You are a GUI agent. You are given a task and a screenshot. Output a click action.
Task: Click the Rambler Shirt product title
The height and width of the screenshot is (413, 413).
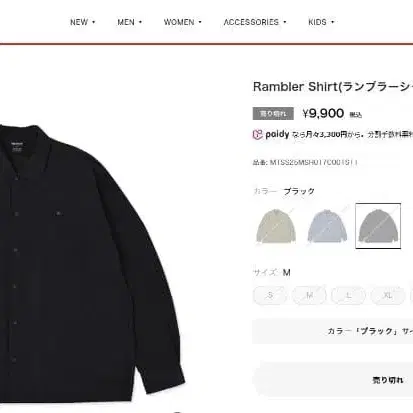coord(333,87)
